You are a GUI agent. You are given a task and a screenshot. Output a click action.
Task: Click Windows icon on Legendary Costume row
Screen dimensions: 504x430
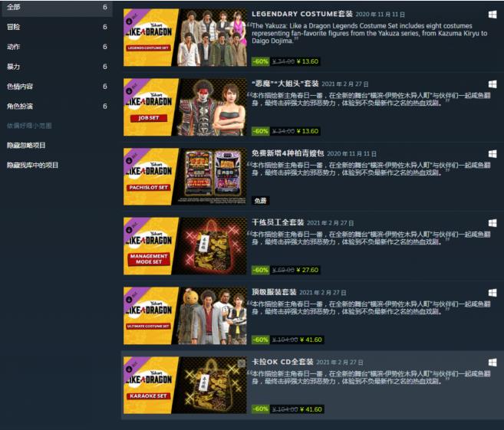coord(492,15)
